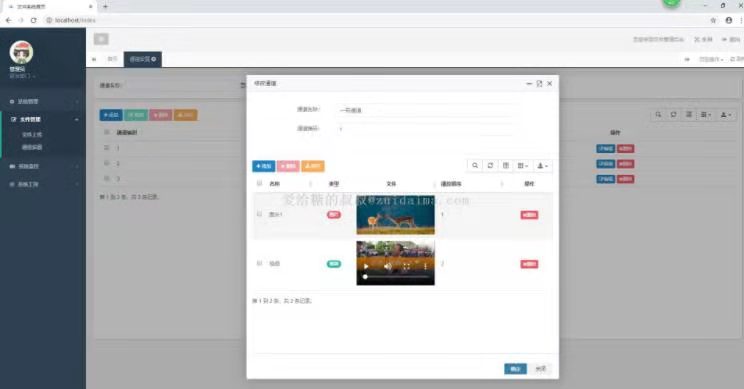Mute the video using speaker icon
The image size is (744, 389).
coord(388,267)
